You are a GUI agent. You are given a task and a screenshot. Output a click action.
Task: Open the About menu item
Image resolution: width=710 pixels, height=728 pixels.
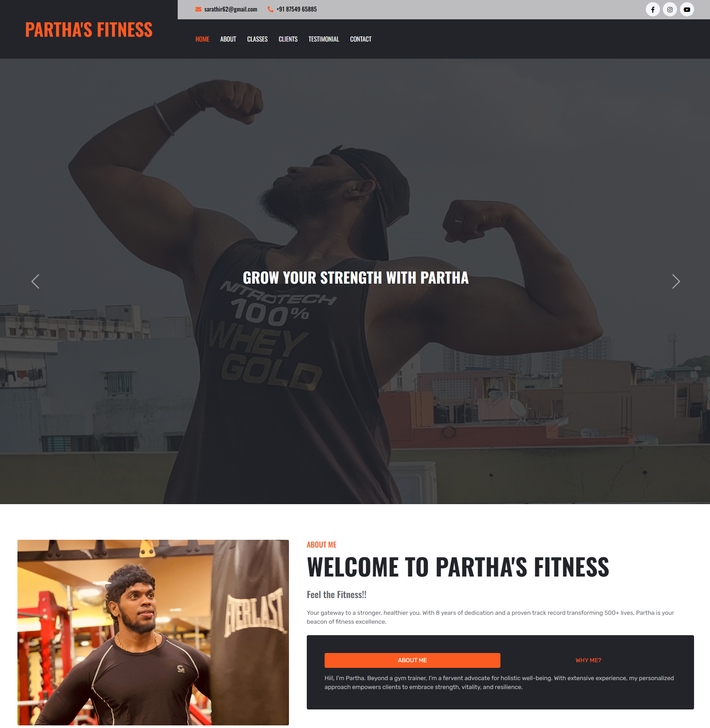(x=228, y=39)
